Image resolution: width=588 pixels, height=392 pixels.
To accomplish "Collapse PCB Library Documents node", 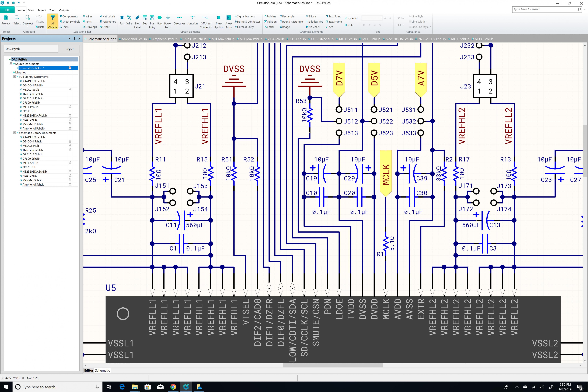I will pos(15,77).
